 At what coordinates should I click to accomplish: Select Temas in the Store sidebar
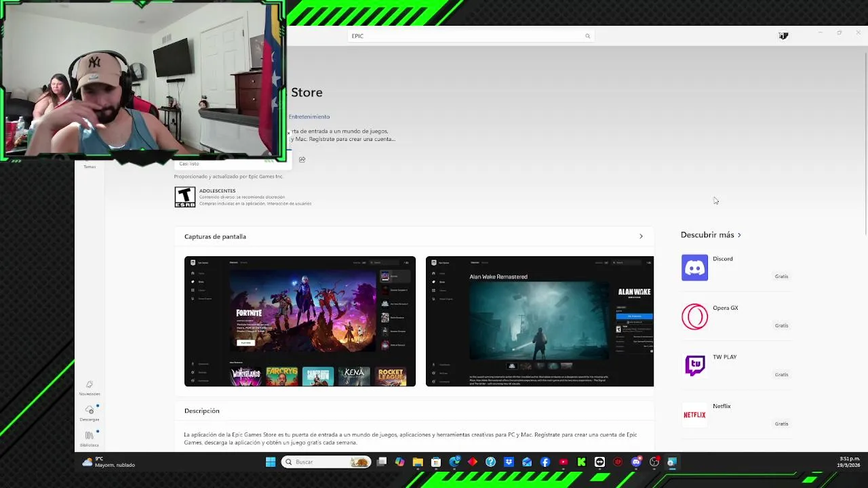pos(90,166)
